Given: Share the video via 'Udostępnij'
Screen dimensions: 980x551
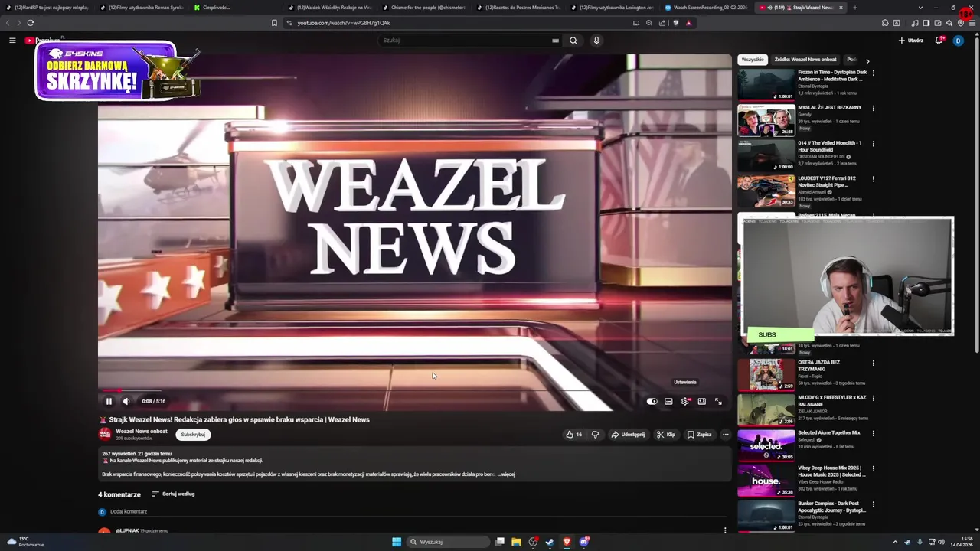Looking at the screenshot, I should [x=628, y=435].
